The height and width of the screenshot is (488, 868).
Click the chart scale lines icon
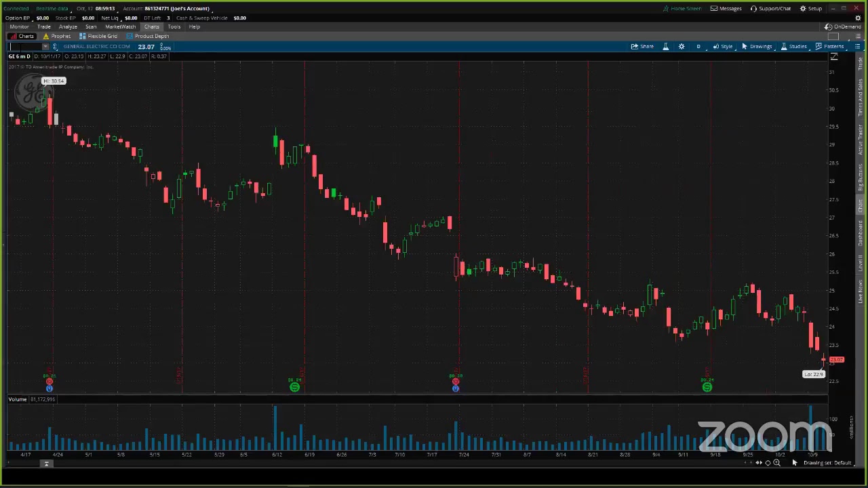click(x=834, y=57)
